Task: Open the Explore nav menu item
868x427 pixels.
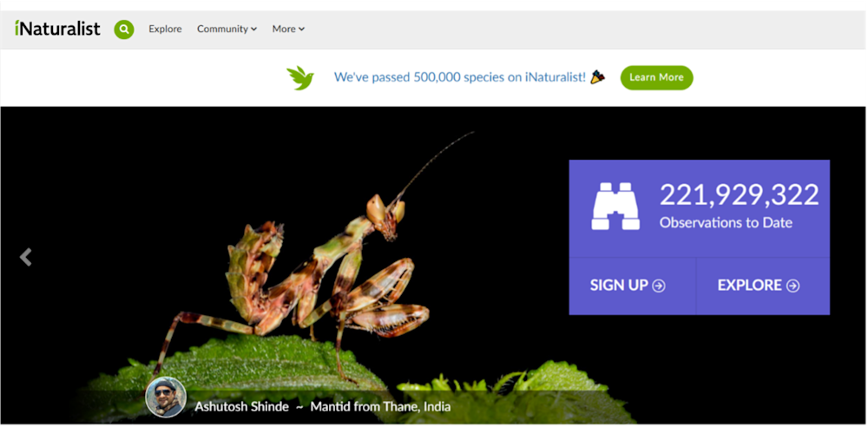Action: [x=165, y=29]
